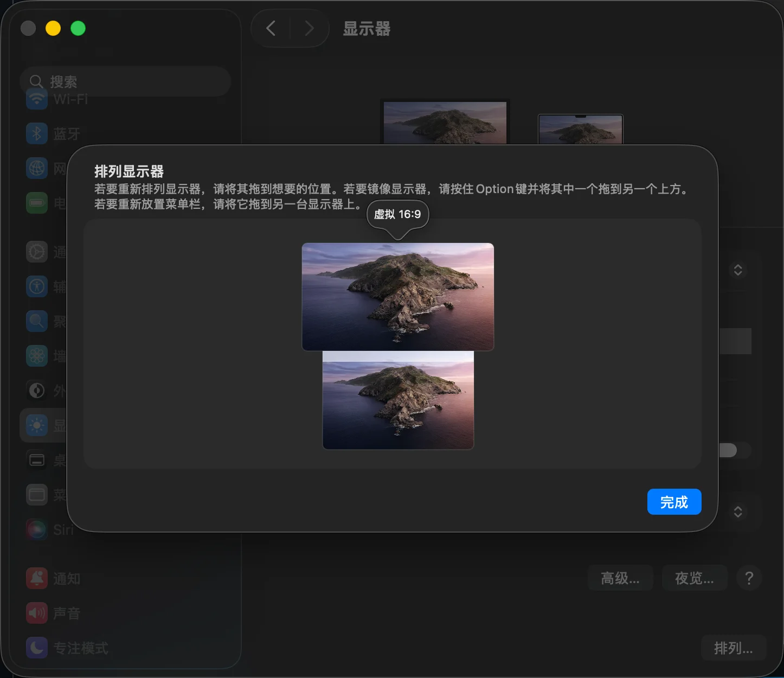Viewport: 784px width, 678px height.
Task: Click the 夜览... Night Shift button
Action: tap(694, 578)
